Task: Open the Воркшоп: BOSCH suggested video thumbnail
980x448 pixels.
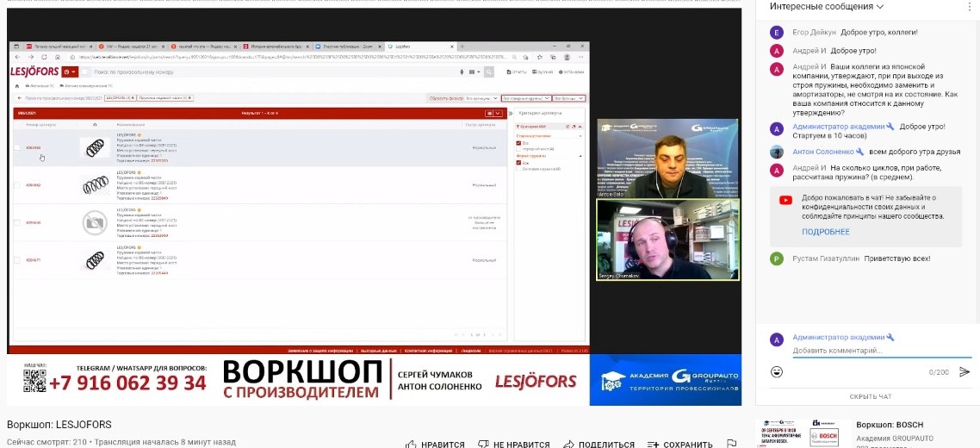Action: [803, 433]
